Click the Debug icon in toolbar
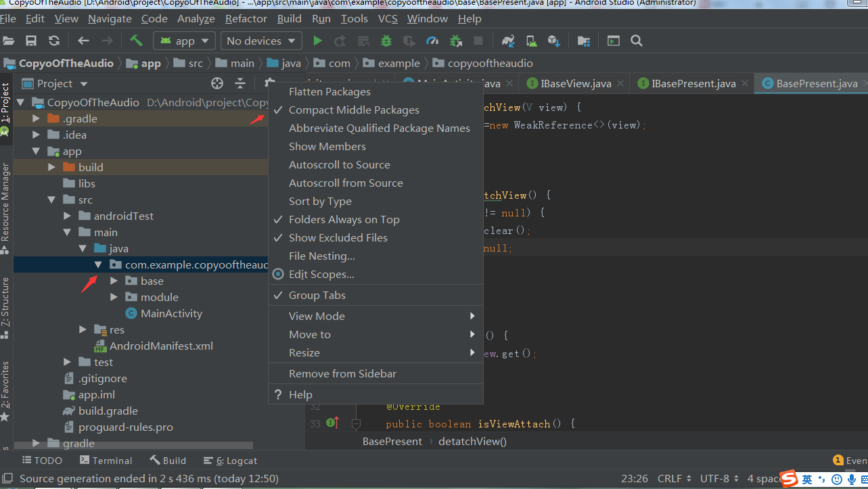 pyautogui.click(x=385, y=41)
